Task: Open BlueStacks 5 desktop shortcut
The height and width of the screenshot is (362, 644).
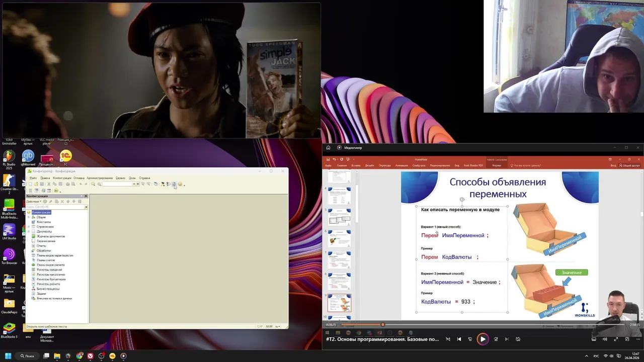Action: click(x=9, y=331)
